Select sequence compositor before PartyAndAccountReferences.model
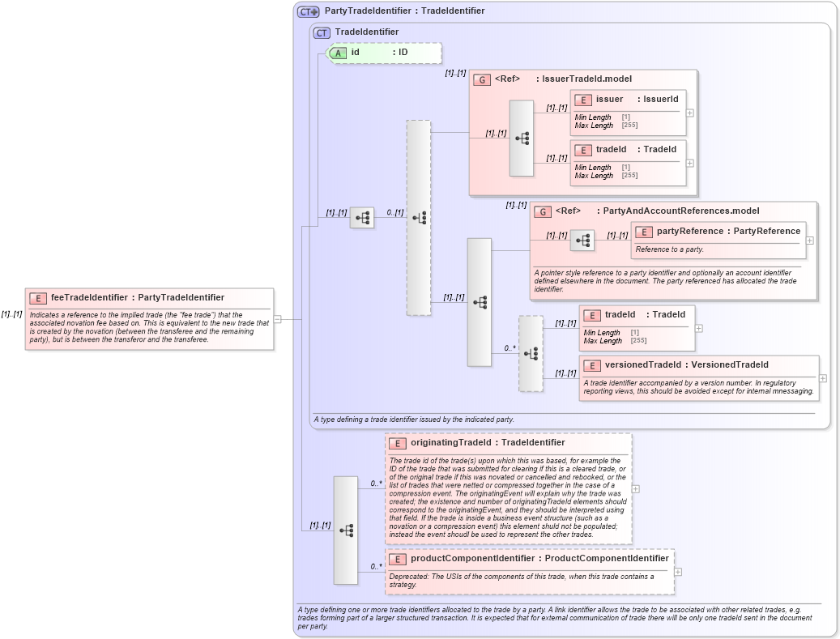The width and height of the screenshot is (840, 639). 480,303
